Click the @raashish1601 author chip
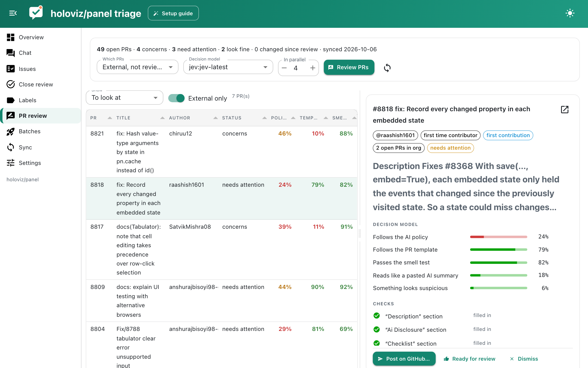588x368 pixels. (395, 135)
